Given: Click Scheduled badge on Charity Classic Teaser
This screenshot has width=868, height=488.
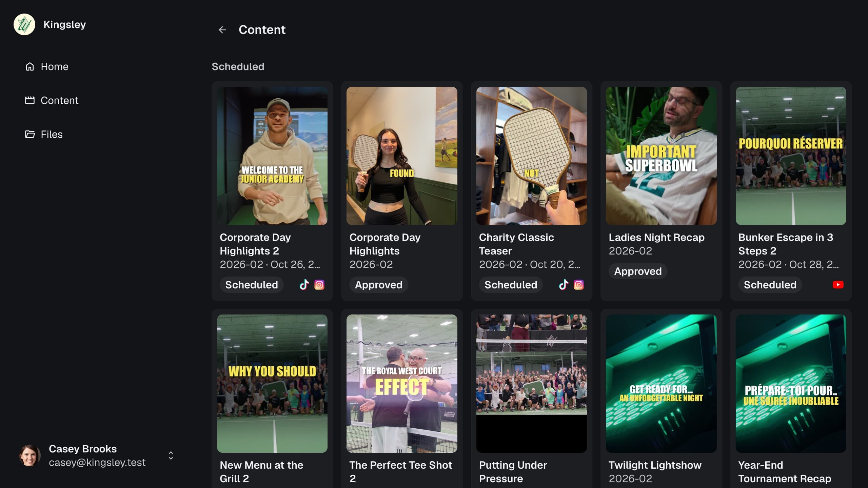Looking at the screenshot, I should [x=511, y=285].
